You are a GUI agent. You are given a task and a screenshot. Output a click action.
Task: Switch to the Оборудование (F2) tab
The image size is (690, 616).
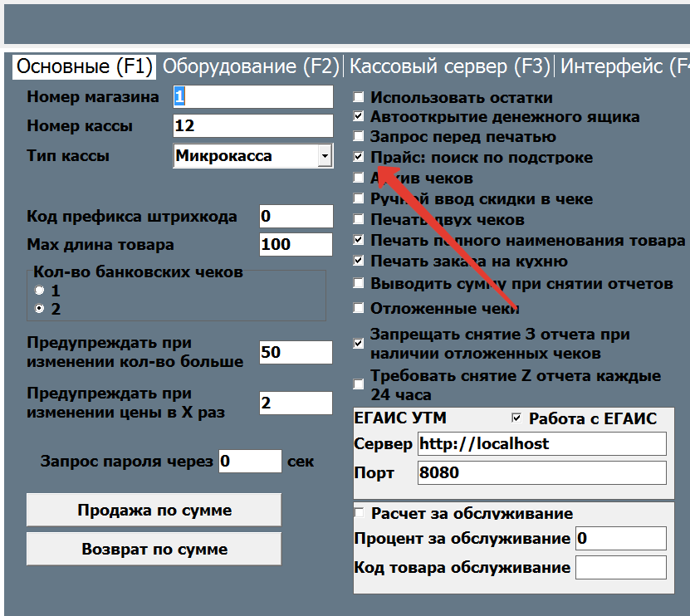(251, 66)
